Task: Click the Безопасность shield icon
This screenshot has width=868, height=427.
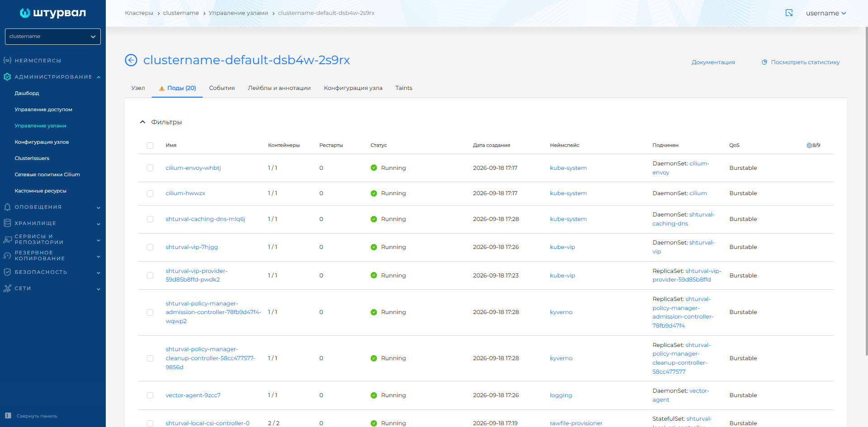Action: point(7,272)
